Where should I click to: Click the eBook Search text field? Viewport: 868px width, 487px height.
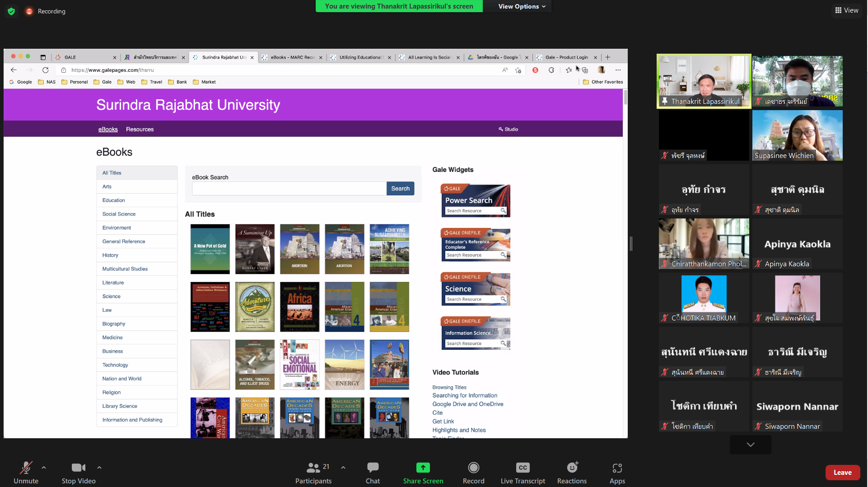point(289,189)
